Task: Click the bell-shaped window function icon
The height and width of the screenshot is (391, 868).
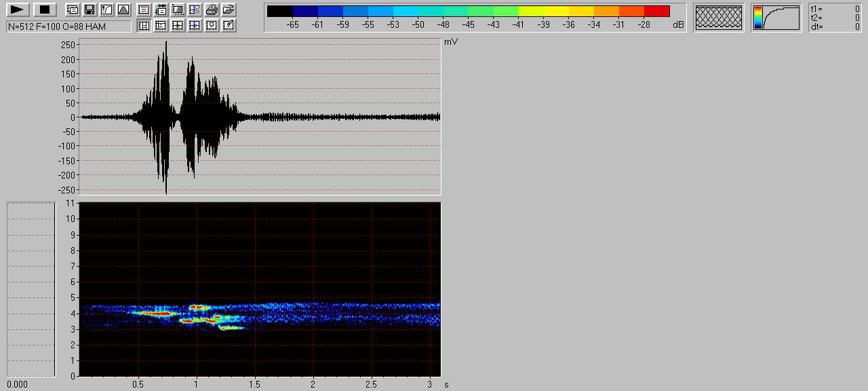Action: [x=123, y=10]
